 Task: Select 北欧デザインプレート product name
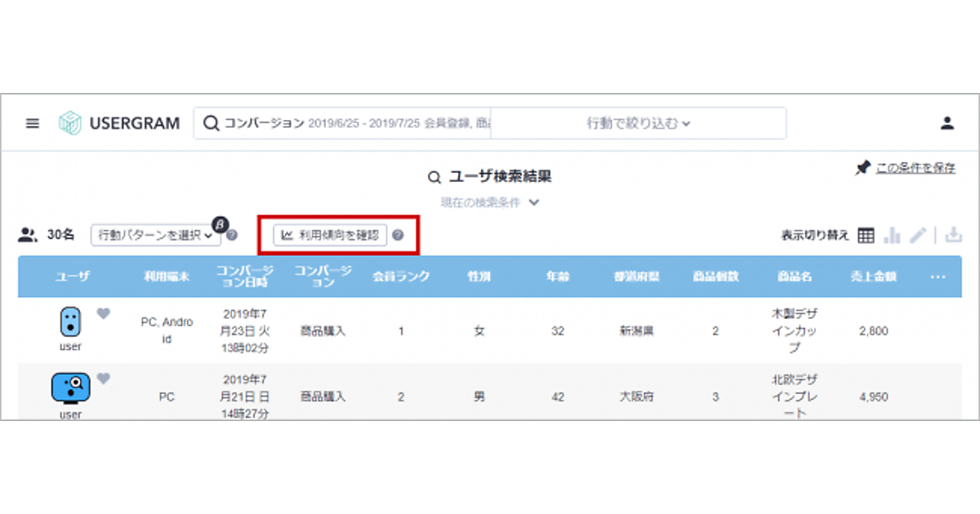click(794, 397)
